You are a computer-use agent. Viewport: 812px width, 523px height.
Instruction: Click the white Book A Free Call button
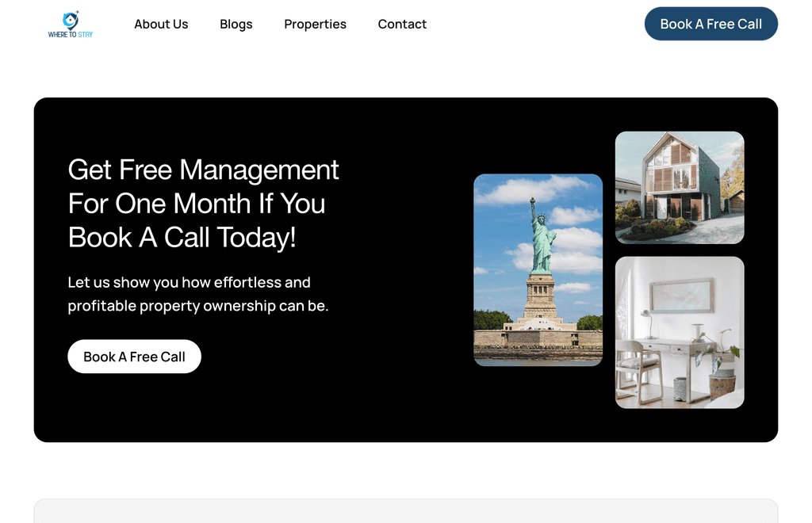[x=134, y=357]
